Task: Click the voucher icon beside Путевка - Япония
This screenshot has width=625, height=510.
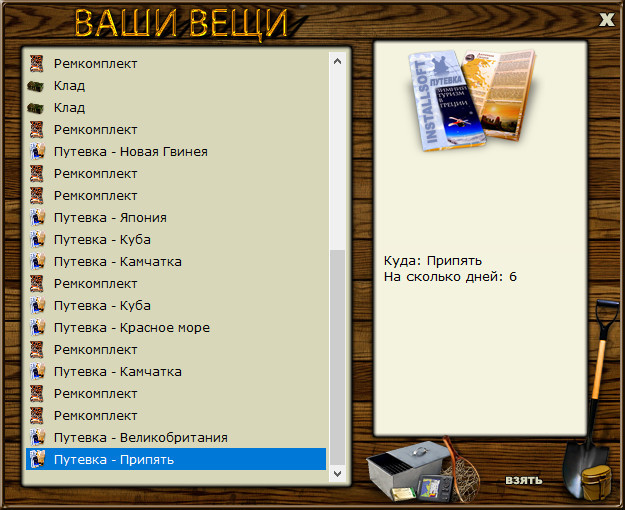Action: click(x=37, y=217)
